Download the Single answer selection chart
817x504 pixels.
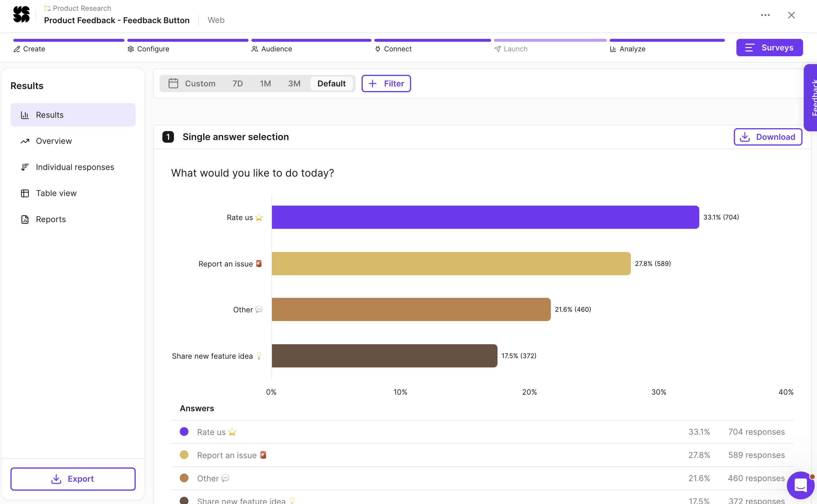768,137
